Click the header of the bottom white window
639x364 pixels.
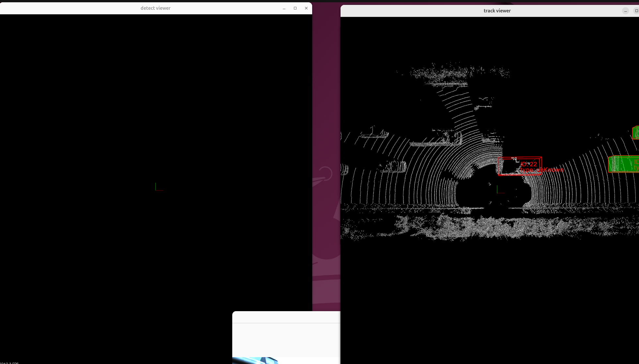point(286,317)
